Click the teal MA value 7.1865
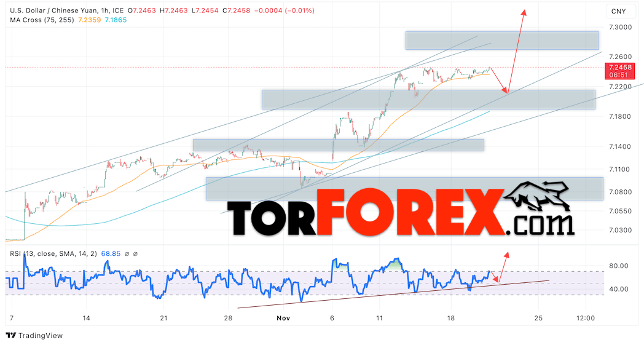The height and width of the screenshot is (345, 644). click(116, 20)
